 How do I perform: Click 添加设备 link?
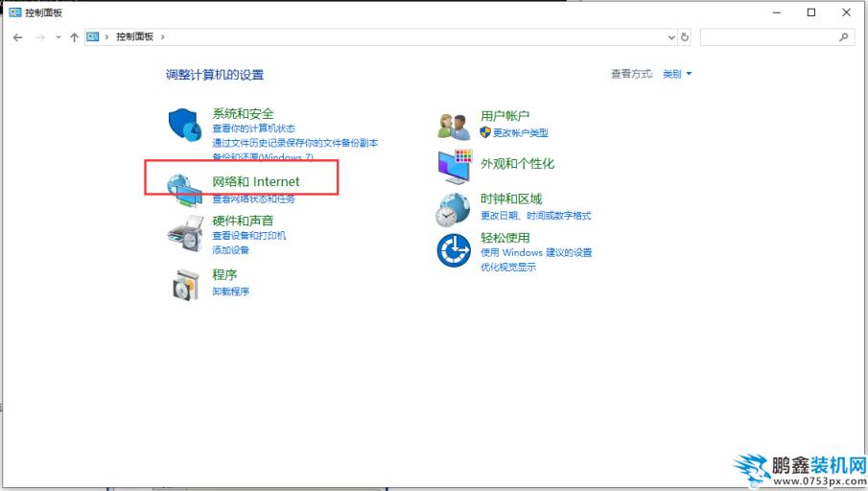coord(231,249)
